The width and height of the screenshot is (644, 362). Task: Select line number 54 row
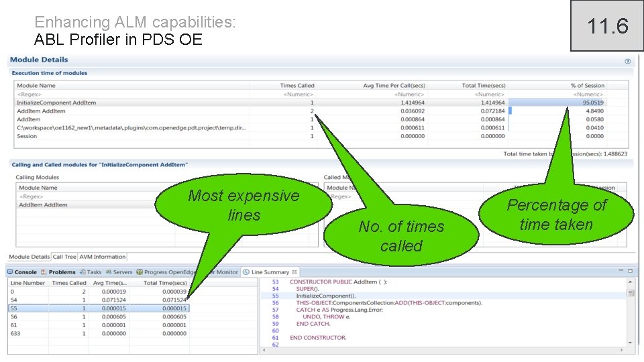99,300
